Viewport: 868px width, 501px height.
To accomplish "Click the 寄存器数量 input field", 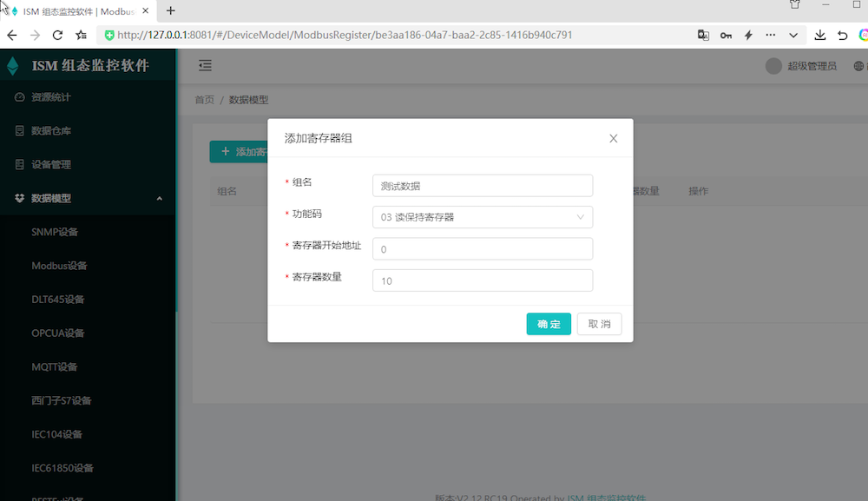I will [482, 280].
